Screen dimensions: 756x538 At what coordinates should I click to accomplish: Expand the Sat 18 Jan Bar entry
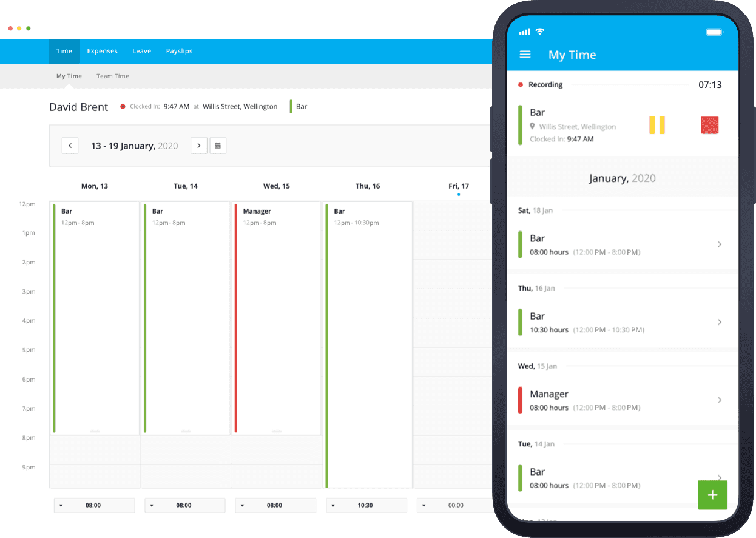(x=720, y=244)
